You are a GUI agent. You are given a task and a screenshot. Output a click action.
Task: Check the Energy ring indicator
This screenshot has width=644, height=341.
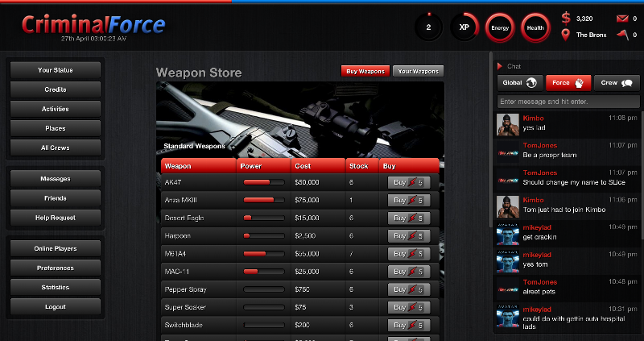(500, 28)
